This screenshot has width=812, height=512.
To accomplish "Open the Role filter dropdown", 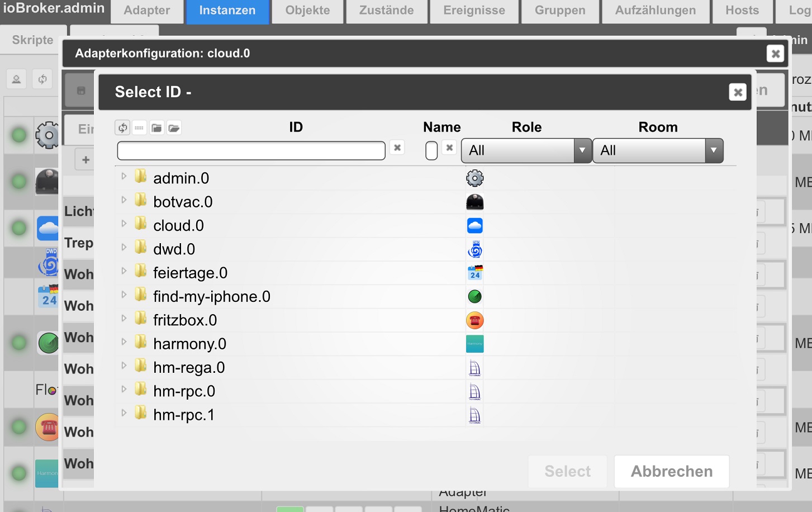I will 526,150.
